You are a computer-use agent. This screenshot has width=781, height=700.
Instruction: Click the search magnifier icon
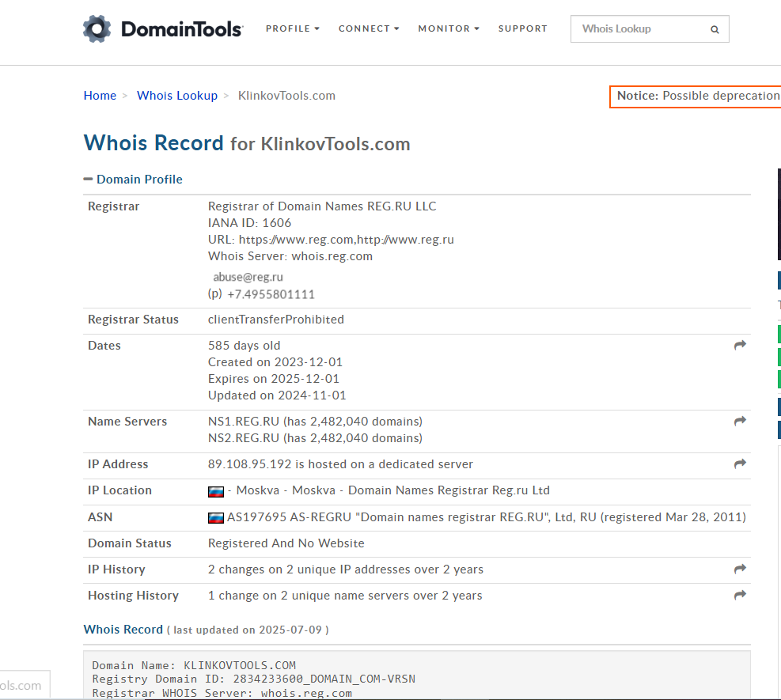tap(715, 29)
